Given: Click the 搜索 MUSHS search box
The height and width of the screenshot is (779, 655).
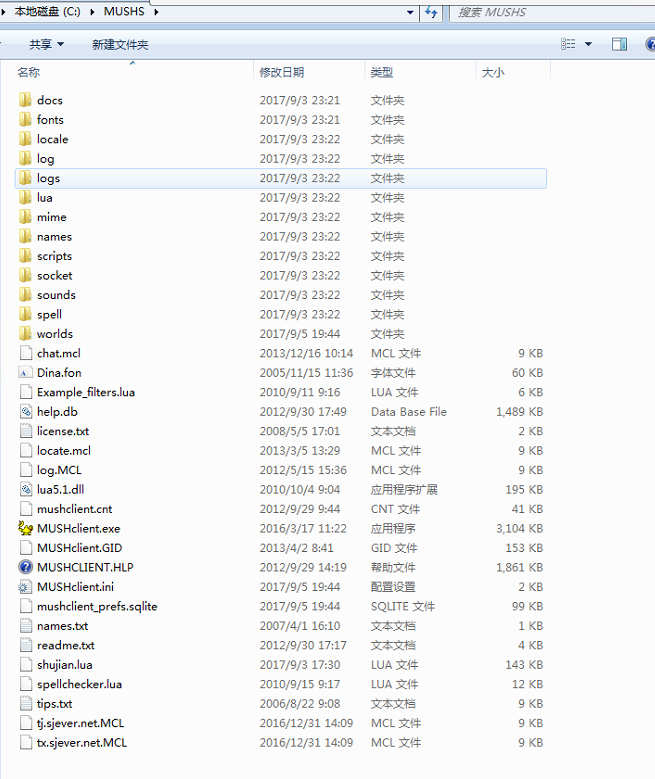Looking at the screenshot, I should click(552, 12).
